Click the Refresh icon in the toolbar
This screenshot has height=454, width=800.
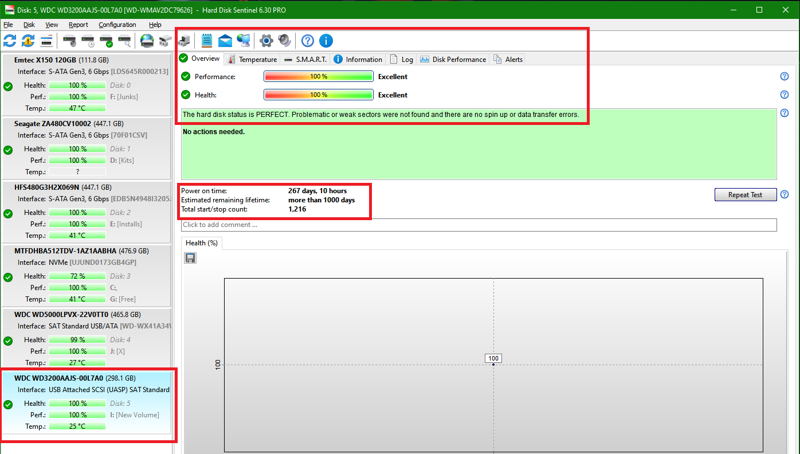[10, 41]
